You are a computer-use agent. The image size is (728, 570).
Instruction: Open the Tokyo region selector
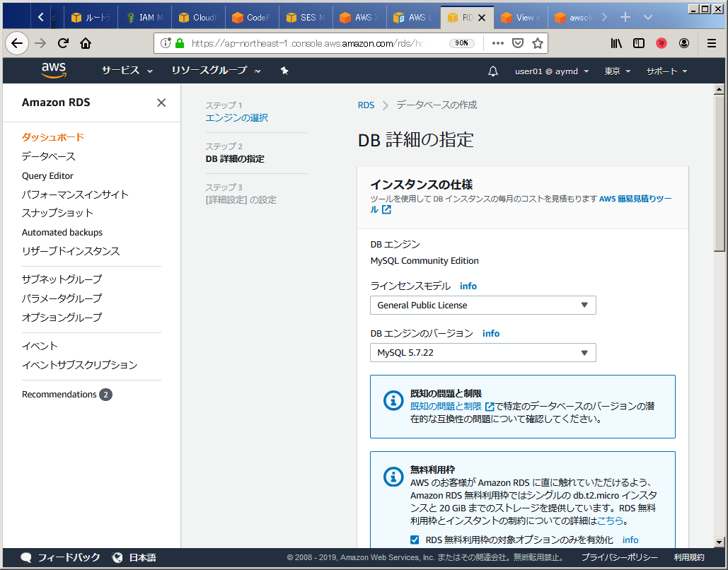pyautogui.click(x=617, y=71)
